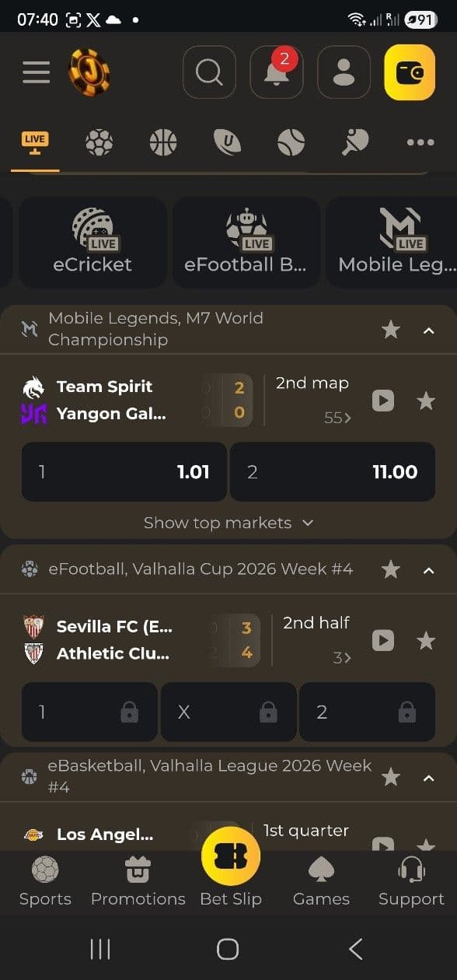
Task: Select the table tennis sport icon
Action: tap(354, 142)
